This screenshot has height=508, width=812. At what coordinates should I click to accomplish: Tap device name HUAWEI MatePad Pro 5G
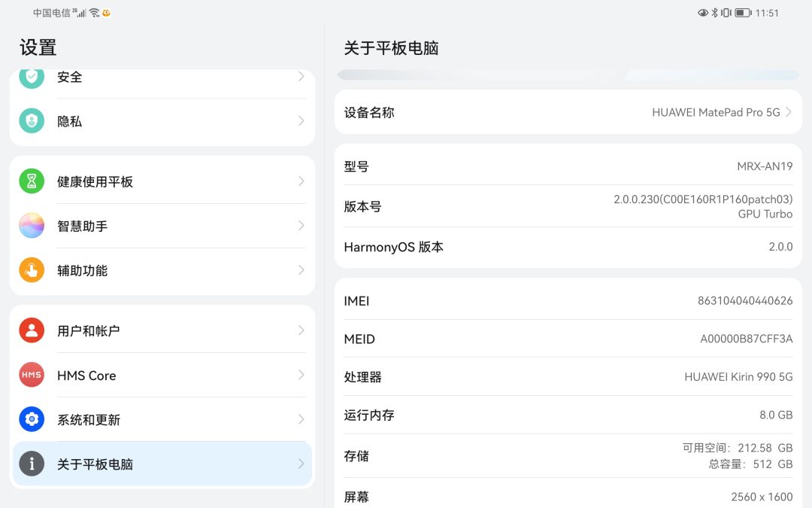(716, 112)
